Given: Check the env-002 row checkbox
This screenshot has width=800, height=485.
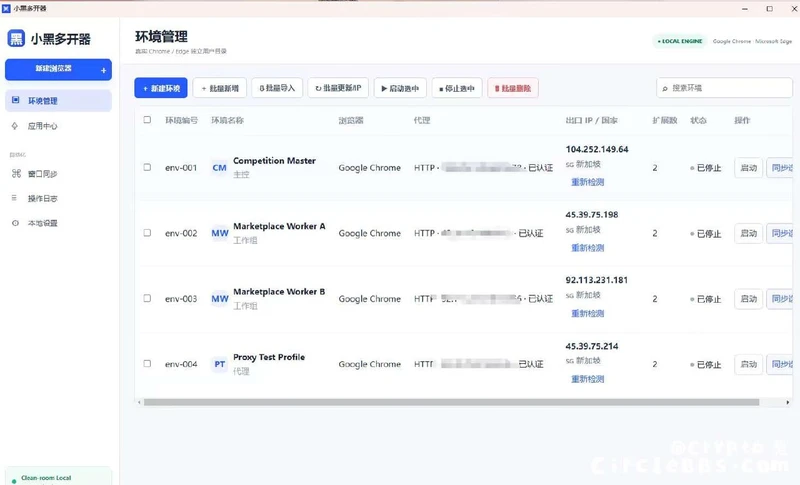Looking at the screenshot, I should (147, 233).
